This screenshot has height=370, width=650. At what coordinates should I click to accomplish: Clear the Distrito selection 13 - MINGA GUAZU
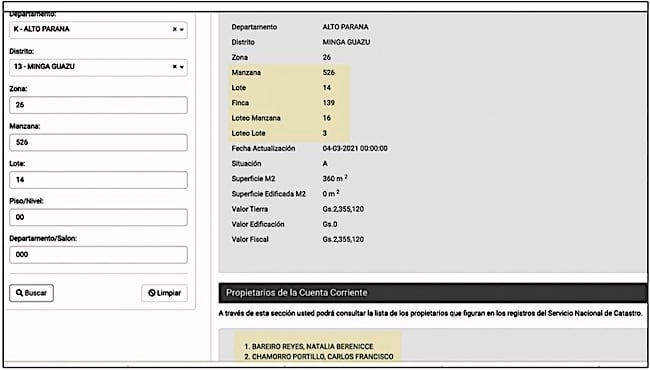175,67
